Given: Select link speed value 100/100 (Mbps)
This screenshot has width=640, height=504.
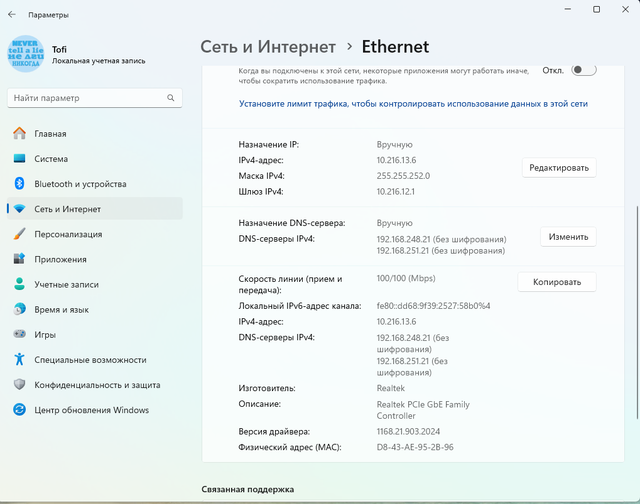Looking at the screenshot, I should click(x=406, y=278).
